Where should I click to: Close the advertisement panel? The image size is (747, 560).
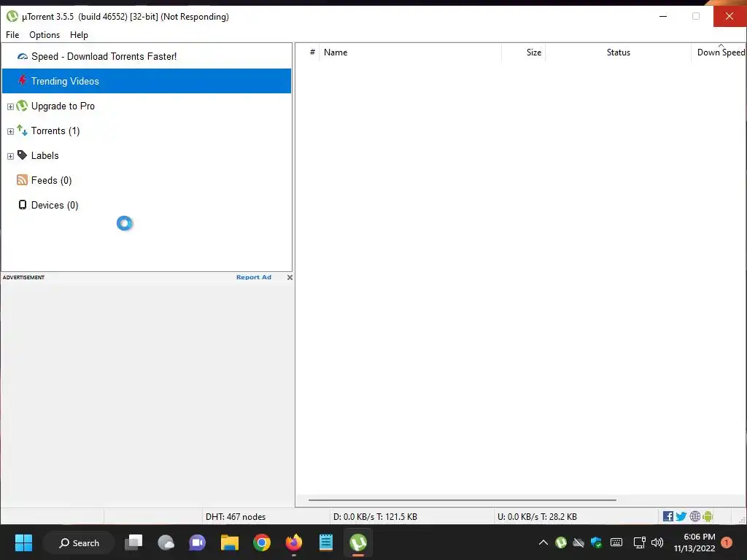pos(290,277)
